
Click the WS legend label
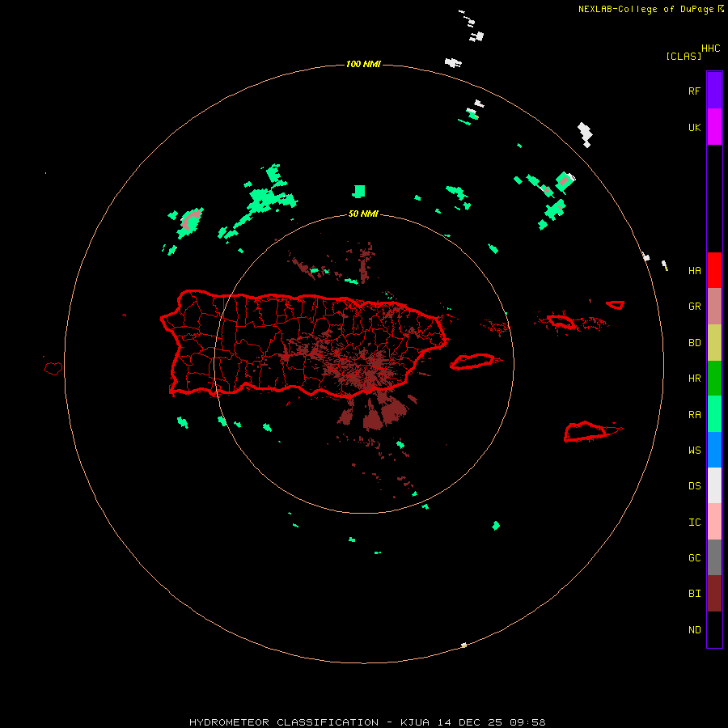tap(695, 451)
